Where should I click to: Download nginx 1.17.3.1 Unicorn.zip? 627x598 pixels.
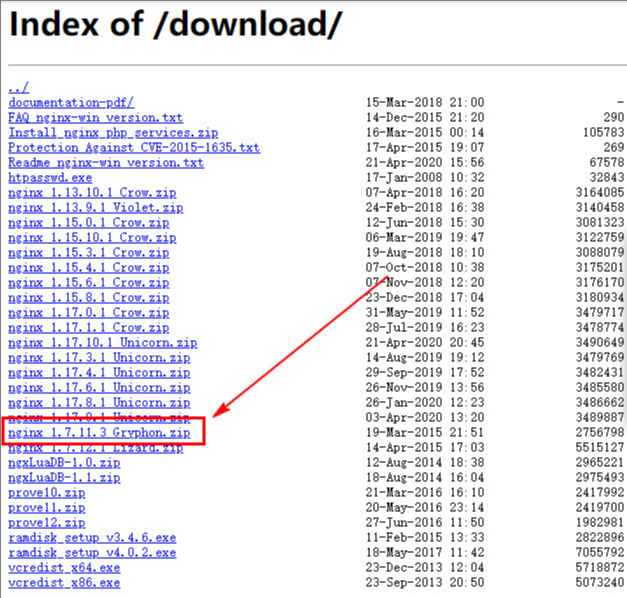[x=99, y=358]
